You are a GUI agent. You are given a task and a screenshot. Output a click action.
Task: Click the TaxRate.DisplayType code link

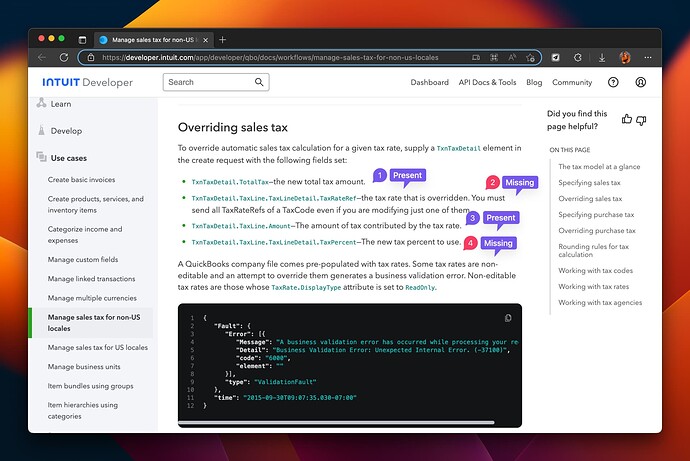(x=306, y=287)
